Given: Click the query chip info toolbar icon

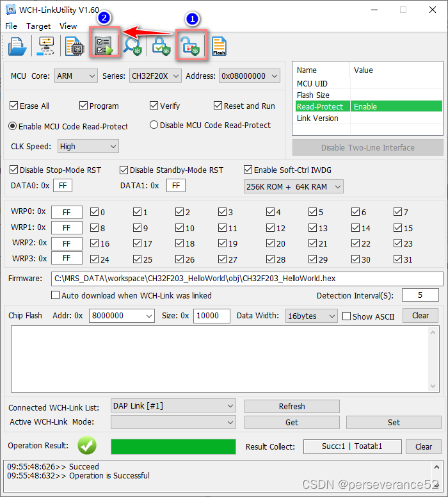Looking at the screenshot, I should click(74, 46).
